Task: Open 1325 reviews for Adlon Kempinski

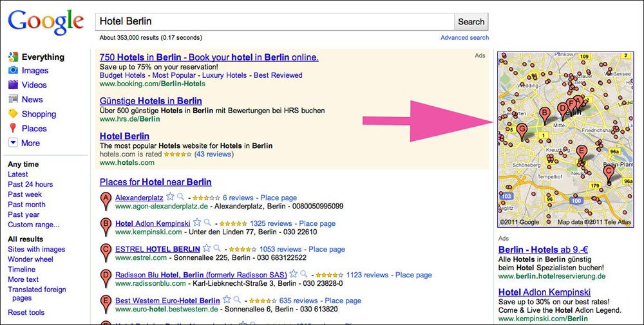Action: tap(270, 224)
